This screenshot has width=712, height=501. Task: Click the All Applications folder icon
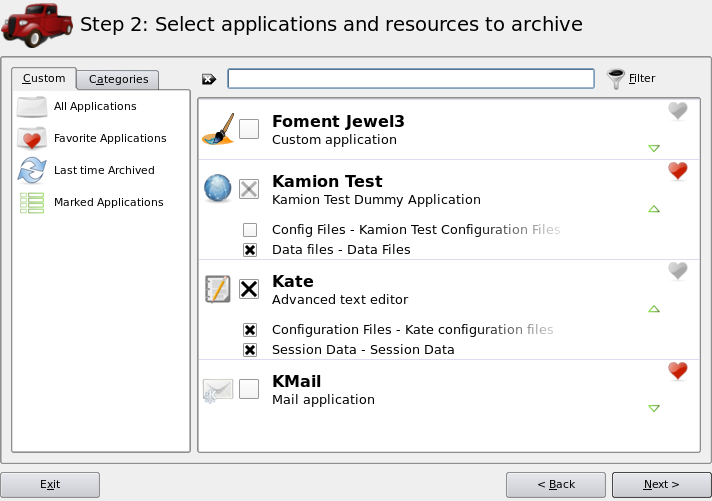point(32,106)
